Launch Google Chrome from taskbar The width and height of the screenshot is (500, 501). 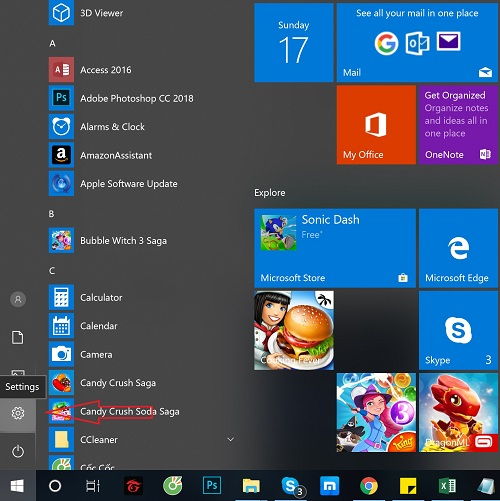369,486
